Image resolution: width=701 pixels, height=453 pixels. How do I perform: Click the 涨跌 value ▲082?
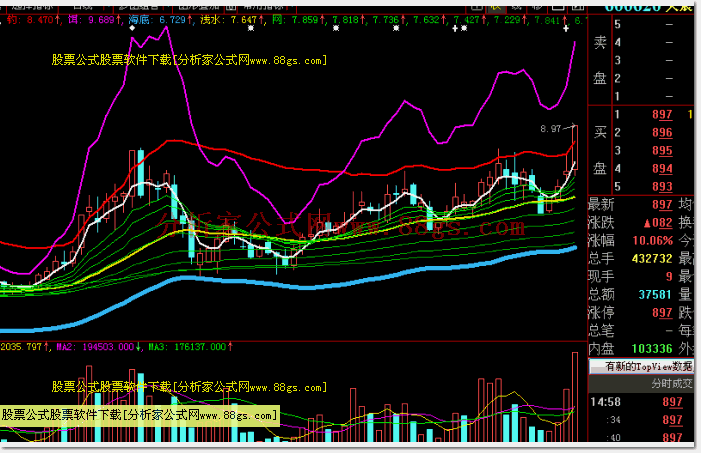[658, 223]
